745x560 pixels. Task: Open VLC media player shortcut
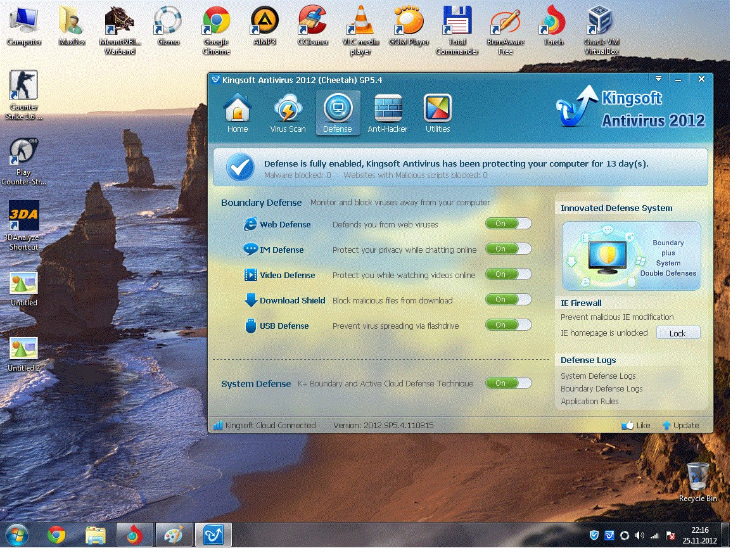point(360,30)
